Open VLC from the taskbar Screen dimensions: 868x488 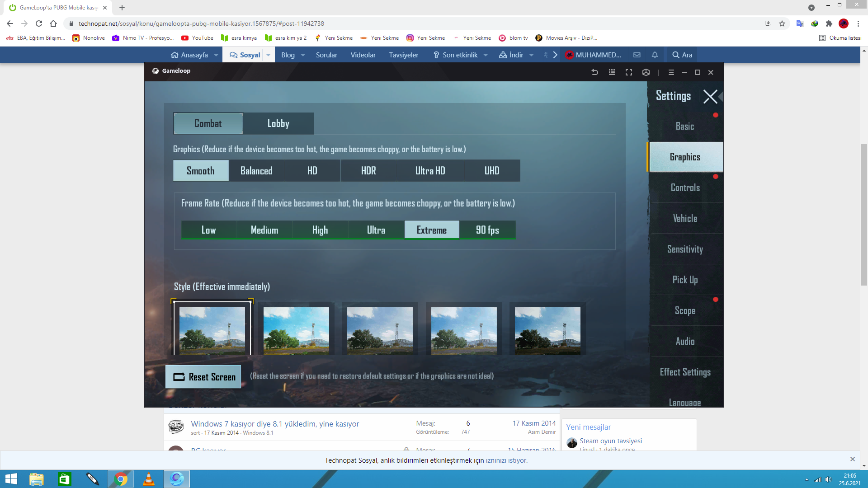click(x=149, y=479)
